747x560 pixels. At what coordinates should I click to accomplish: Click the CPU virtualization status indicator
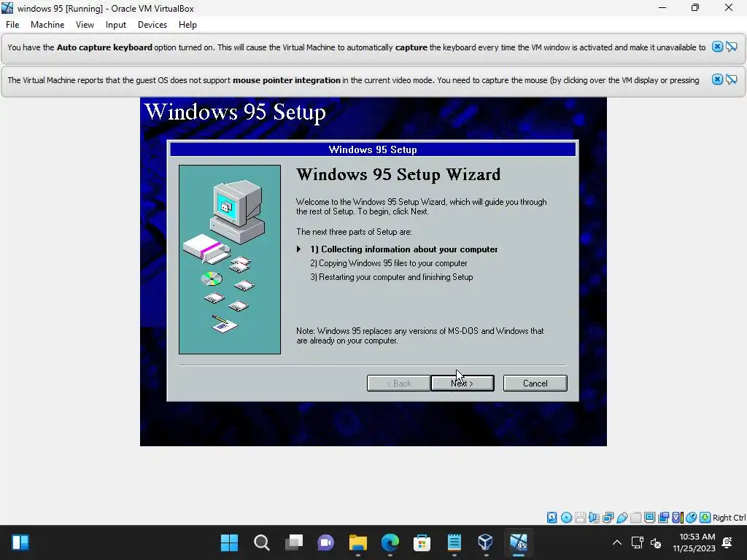[x=678, y=518]
